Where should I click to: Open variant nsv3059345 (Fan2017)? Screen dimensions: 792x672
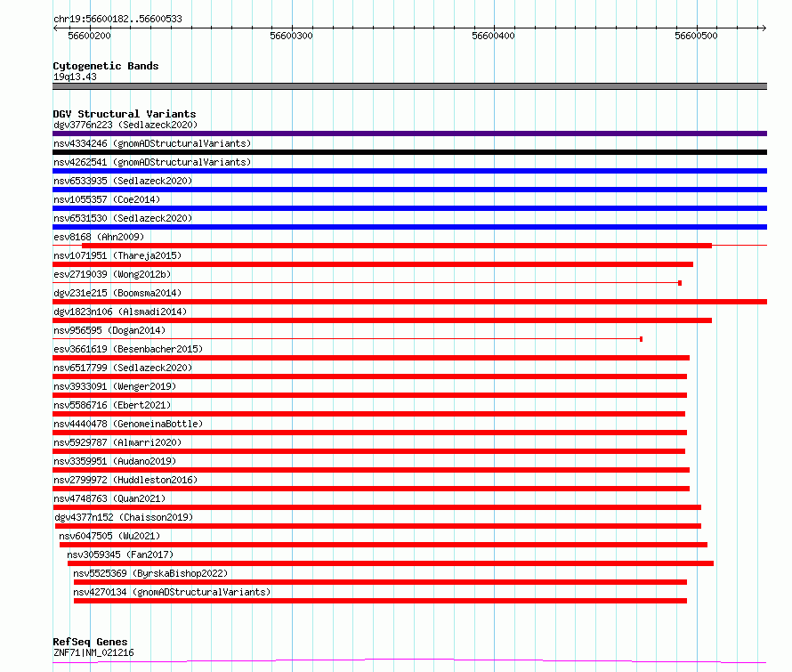tap(120, 555)
